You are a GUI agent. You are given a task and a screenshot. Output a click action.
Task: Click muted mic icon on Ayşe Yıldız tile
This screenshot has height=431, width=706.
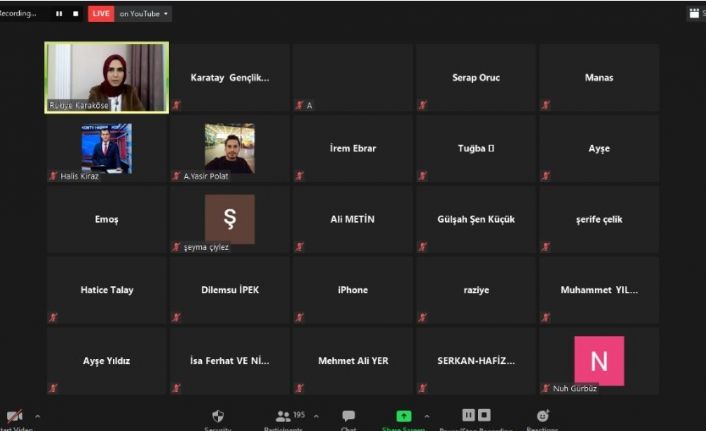(53, 388)
